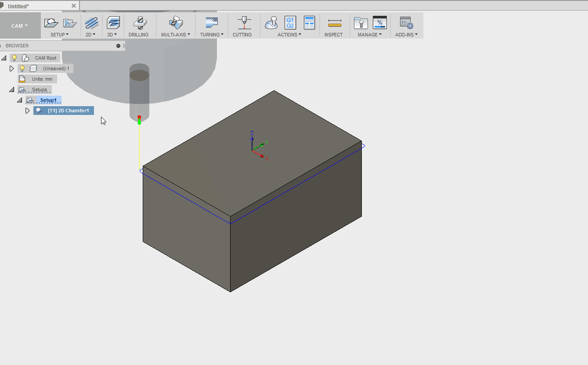Toggle visibility of CAM Root
The width and height of the screenshot is (588, 365).
tap(14, 57)
